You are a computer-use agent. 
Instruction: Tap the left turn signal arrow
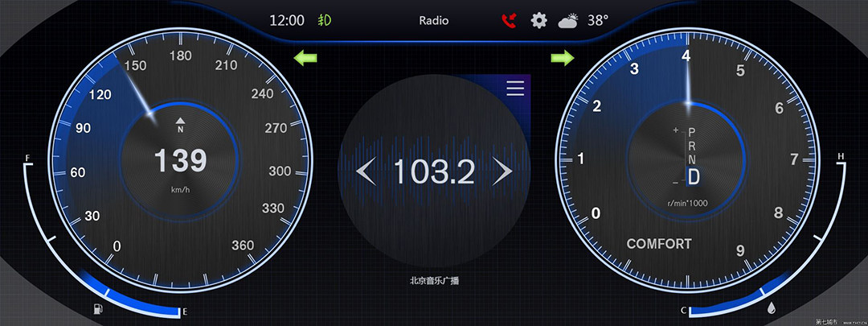[x=305, y=58]
